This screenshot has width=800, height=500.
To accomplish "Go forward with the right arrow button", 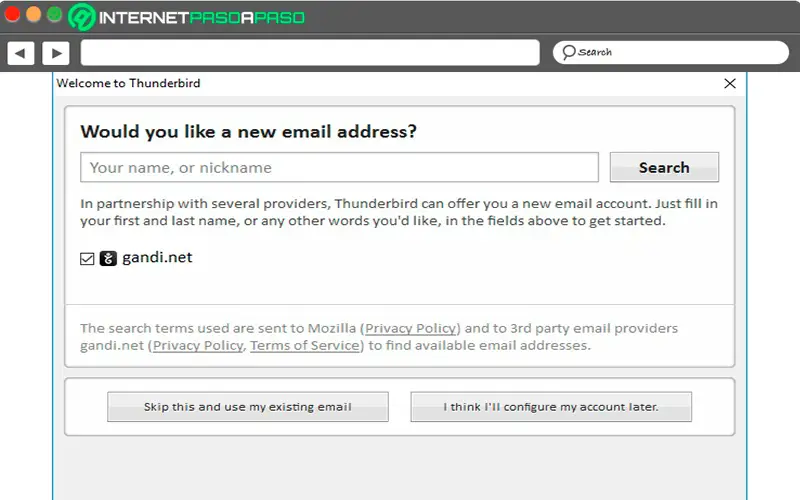I will [x=55, y=52].
